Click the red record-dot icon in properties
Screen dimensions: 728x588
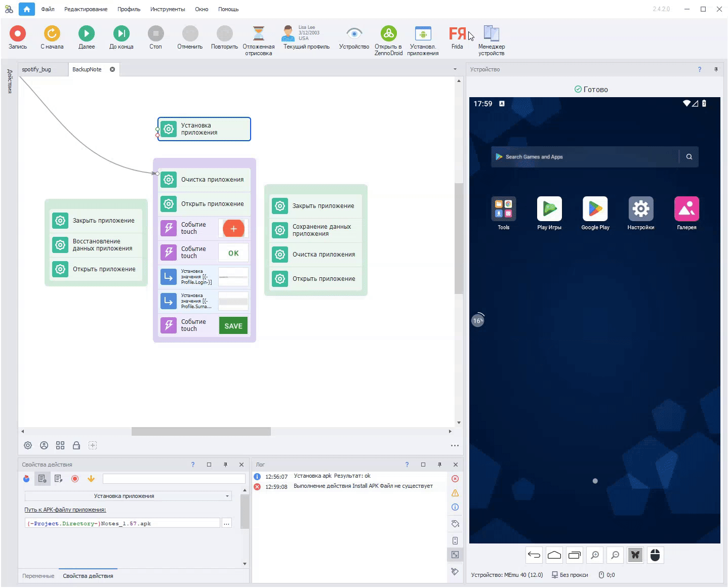(75, 479)
